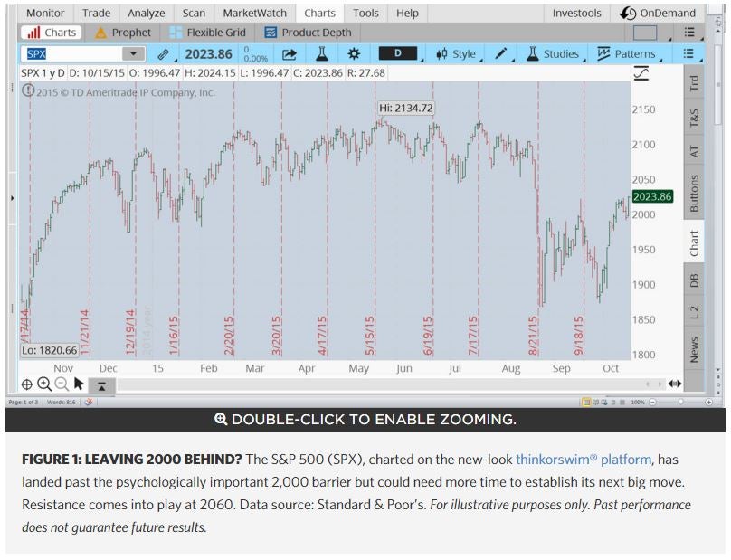Switch to Flexible Grid sub-tab
This screenshot has width=731, height=560.
(207, 33)
